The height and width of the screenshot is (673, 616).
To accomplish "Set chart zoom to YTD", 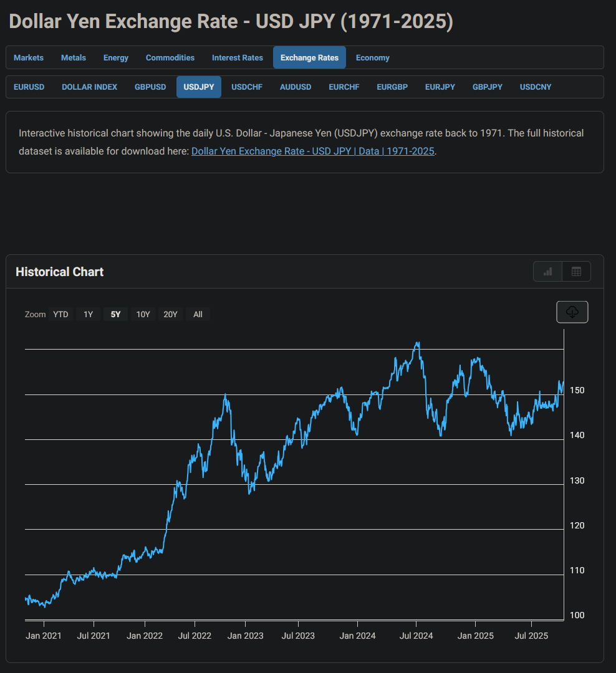I will pos(60,314).
